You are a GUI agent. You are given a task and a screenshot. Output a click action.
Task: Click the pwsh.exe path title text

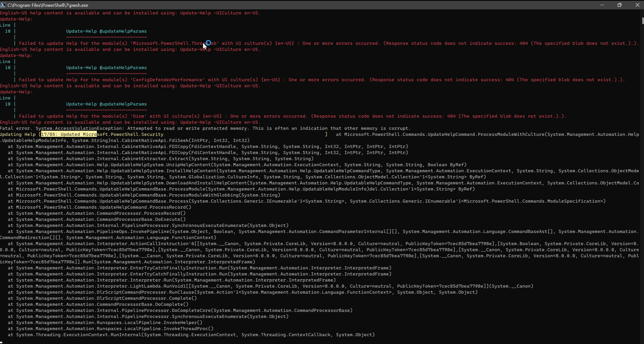(x=48, y=5)
